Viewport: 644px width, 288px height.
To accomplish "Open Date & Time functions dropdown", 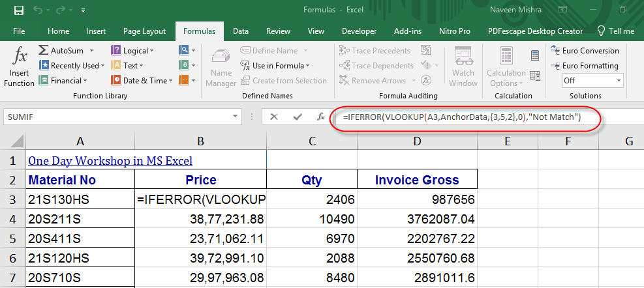I will pos(142,80).
